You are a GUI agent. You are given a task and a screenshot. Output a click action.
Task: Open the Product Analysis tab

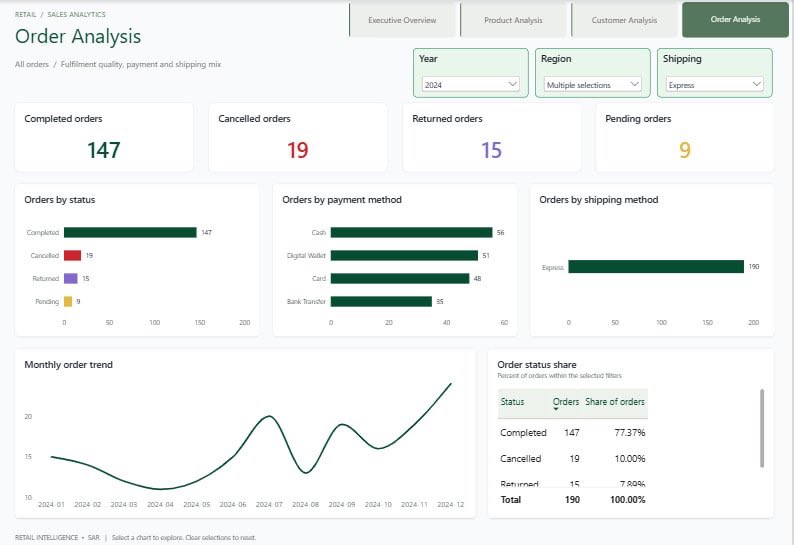(x=513, y=20)
